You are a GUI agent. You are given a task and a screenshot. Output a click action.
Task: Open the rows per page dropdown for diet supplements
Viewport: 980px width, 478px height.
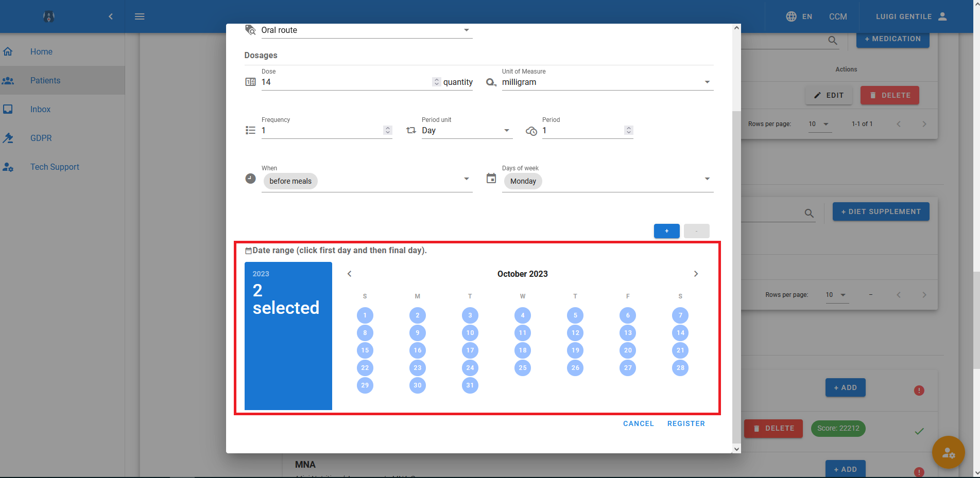837,295
